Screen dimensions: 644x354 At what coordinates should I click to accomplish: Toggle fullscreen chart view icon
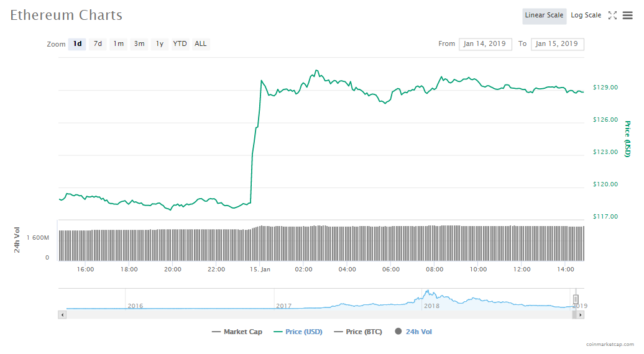pos(612,16)
